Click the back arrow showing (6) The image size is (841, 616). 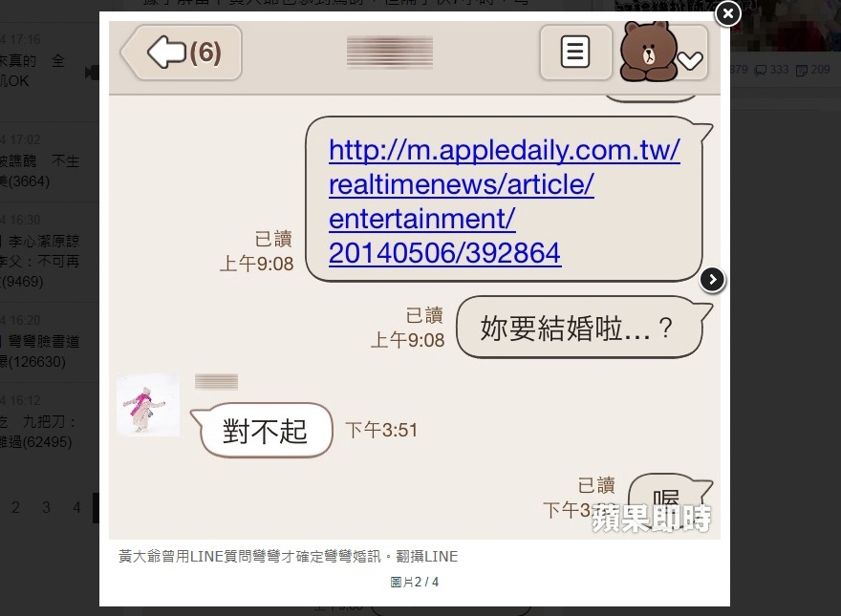pyautogui.click(x=183, y=53)
